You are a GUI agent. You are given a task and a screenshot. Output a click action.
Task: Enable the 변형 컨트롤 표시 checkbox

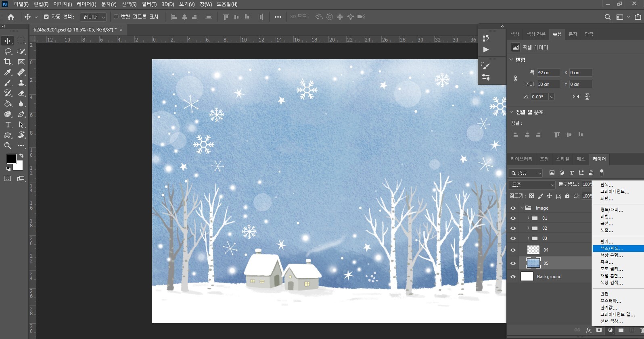(116, 17)
